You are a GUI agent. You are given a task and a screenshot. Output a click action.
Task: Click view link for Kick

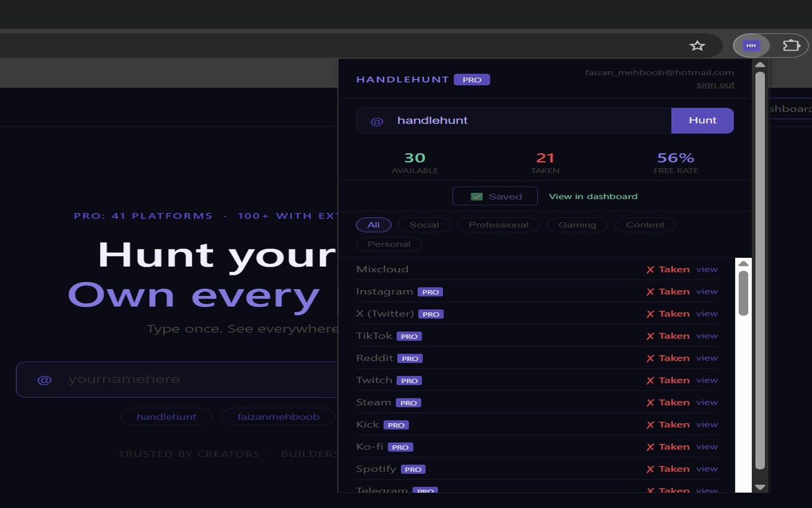(x=707, y=425)
